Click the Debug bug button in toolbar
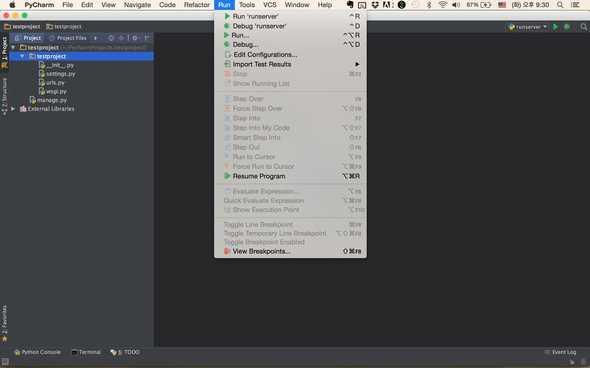Image resolution: width=590 pixels, height=368 pixels. [567, 27]
